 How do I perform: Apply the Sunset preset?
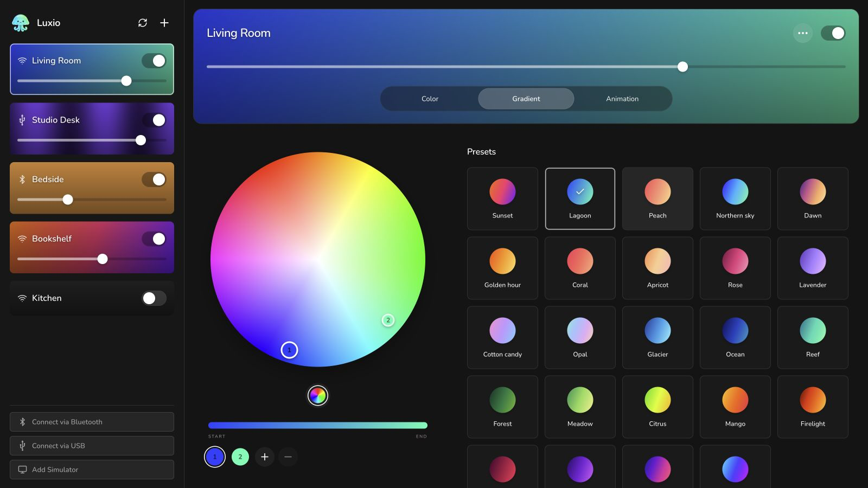click(502, 198)
